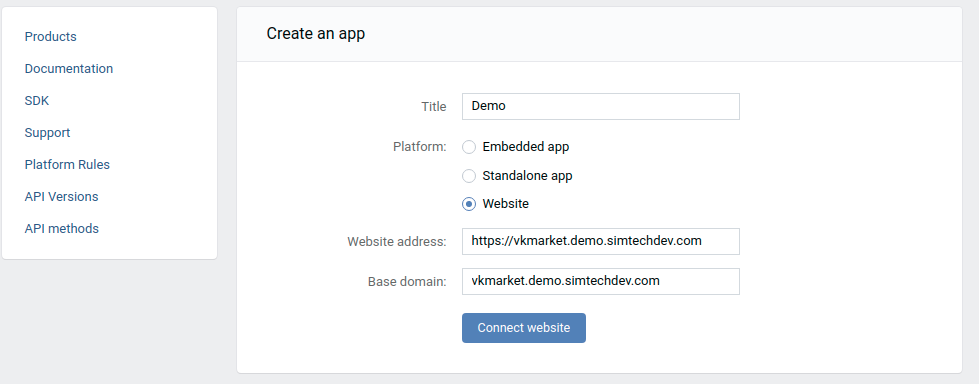This screenshot has width=979, height=384.
Task: Open the Support page link
Action: 47,132
